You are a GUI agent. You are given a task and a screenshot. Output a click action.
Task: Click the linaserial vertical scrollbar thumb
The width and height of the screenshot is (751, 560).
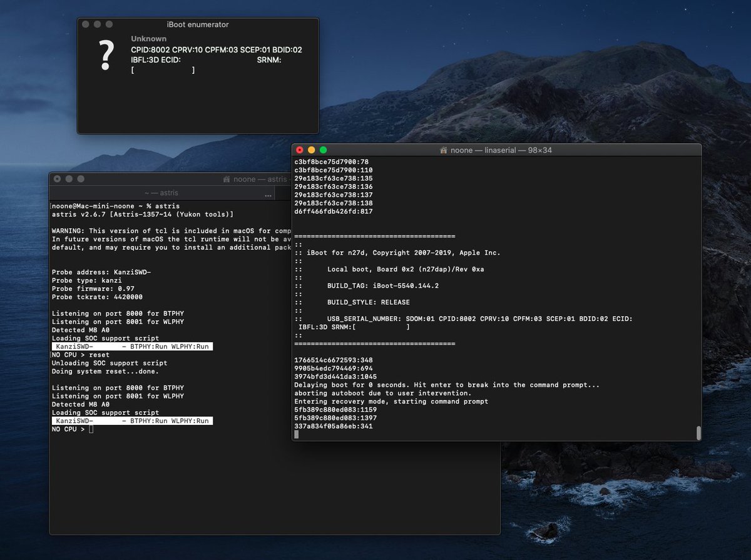pos(698,432)
